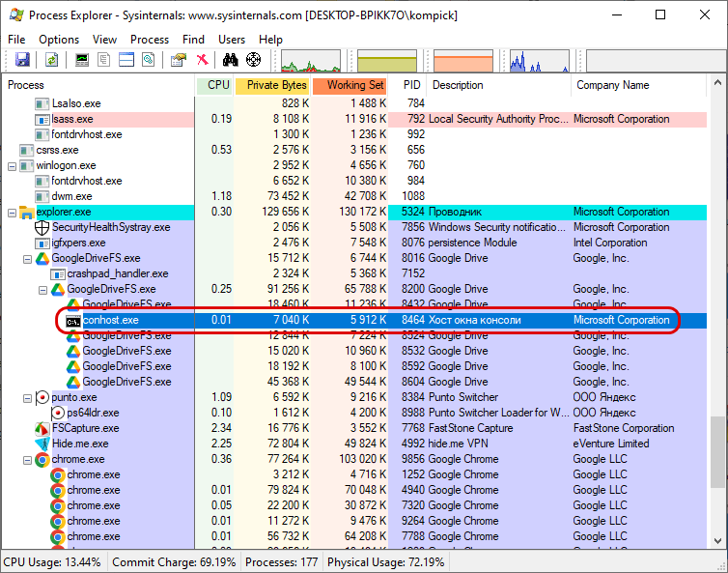Click the binoculars Find Handle icon
The height and width of the screenshot is (573, 728).
coord(231,60)
